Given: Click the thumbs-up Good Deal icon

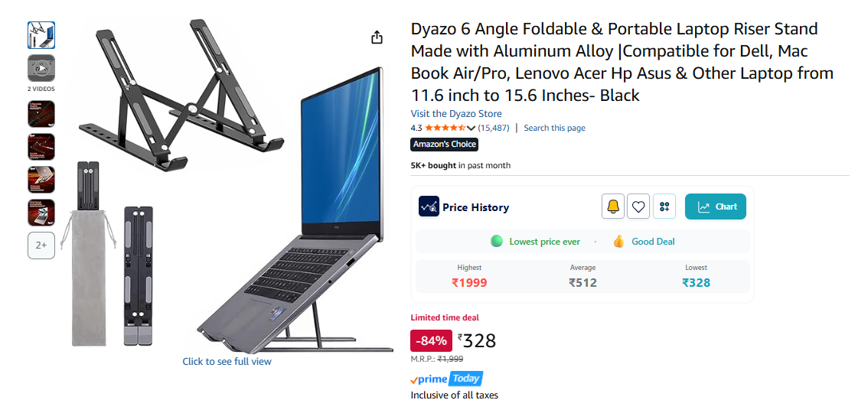Looking at the screenshot, I should pos(619,241).
